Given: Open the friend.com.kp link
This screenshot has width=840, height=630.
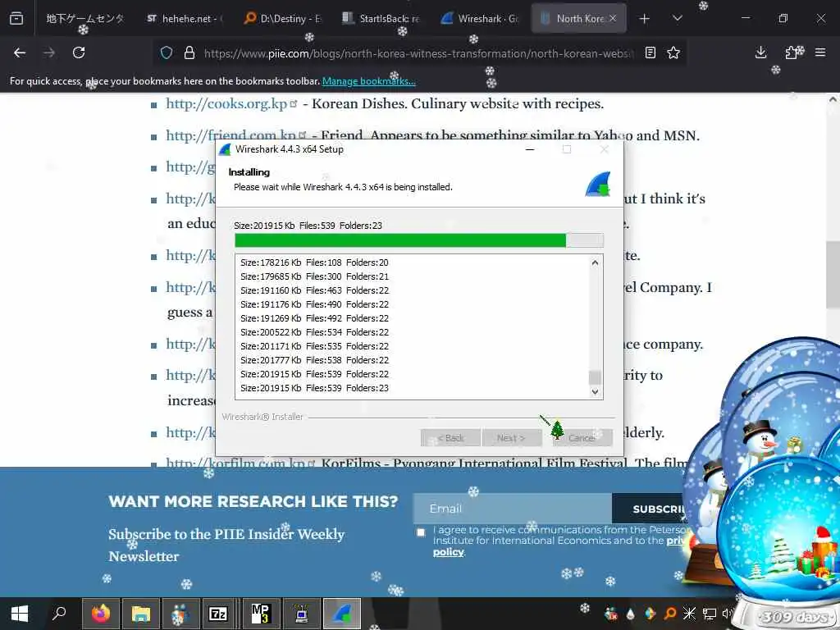Looking at the screenshot, I should coord(231,135).
